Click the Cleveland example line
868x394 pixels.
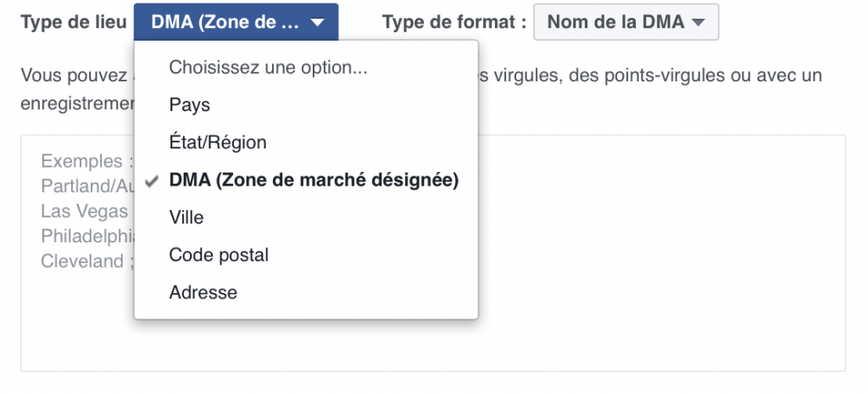[x=86, y=261]
